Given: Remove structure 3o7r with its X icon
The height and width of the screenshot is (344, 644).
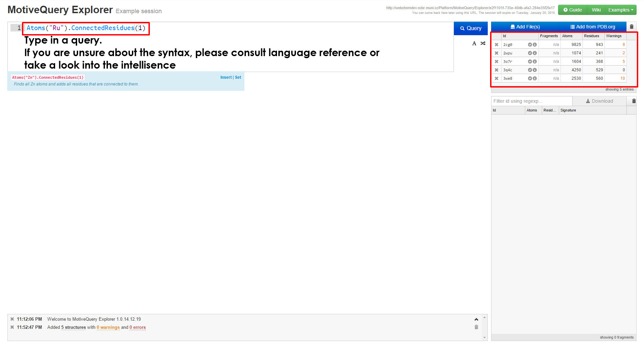Looking at the screenshot, I should click(x=497, y=62).
